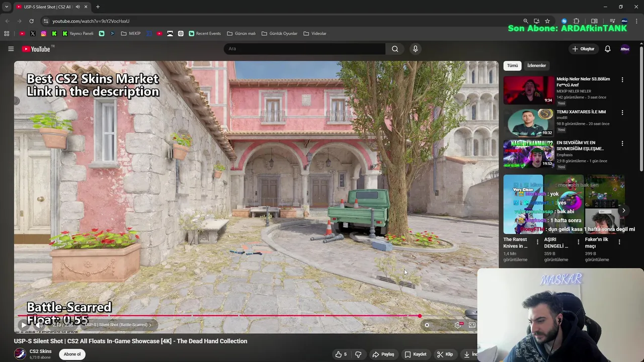
Task: Open video settings gear
Action: click(457, 325)
